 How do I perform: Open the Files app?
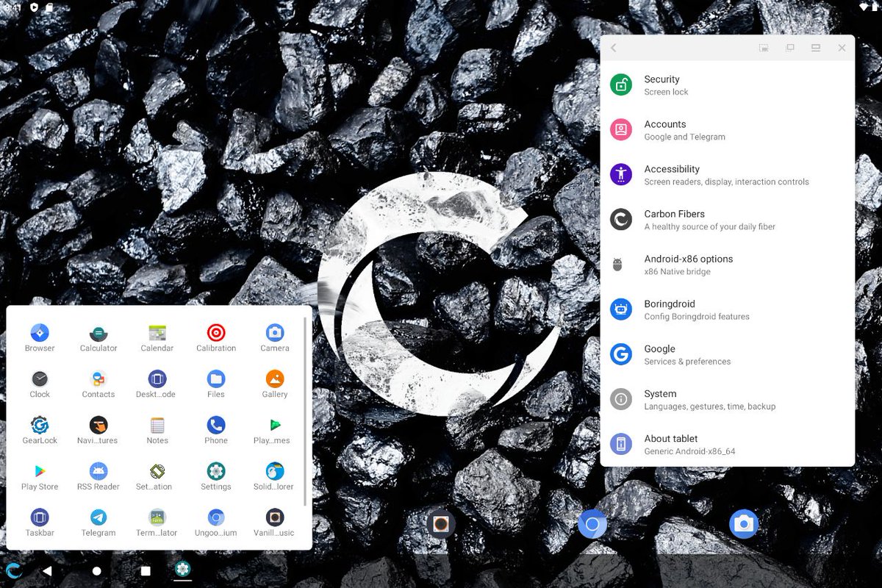216,384
